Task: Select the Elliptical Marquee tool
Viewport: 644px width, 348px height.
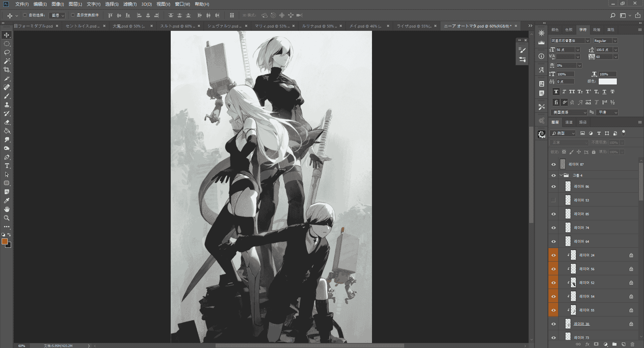Action: click(7, 44)
